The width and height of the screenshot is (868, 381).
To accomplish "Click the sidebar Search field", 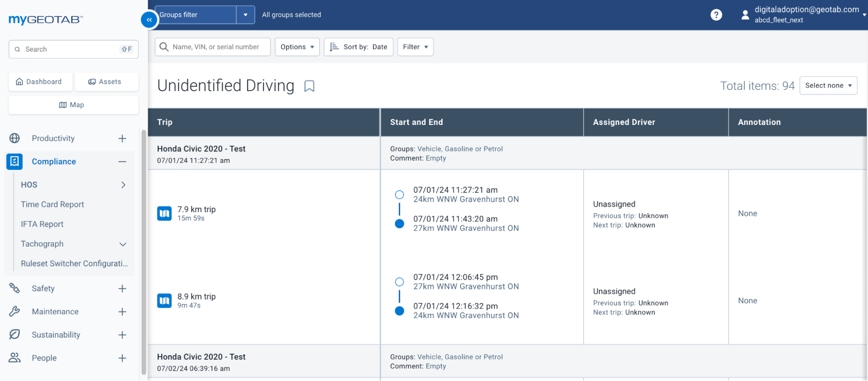I will [x=73, y=49].
